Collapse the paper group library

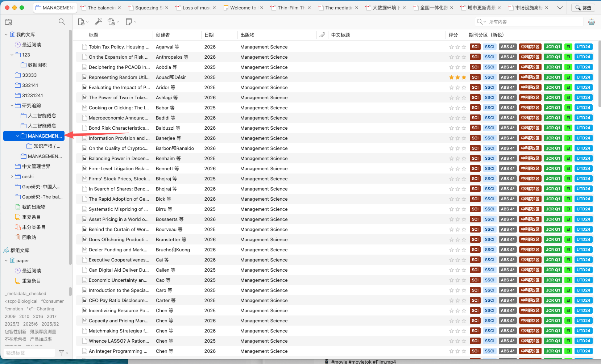(x=6, y=260)
